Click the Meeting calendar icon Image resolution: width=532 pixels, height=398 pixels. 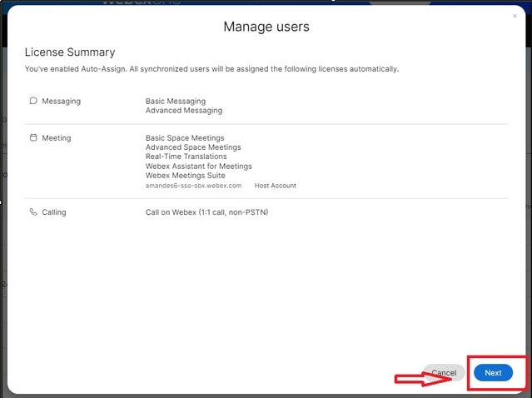tap(33, 137)
